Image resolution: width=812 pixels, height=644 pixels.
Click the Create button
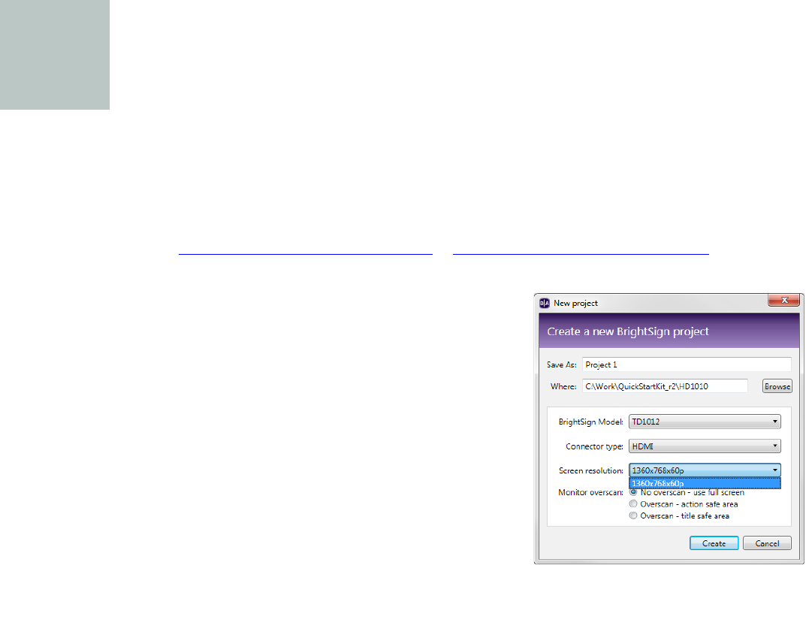714,543
